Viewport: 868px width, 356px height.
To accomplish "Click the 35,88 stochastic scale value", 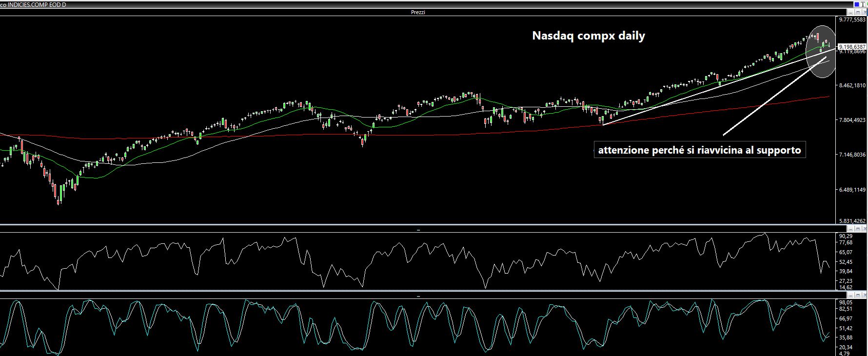I will pyautogui.click(x=846, y=337).
